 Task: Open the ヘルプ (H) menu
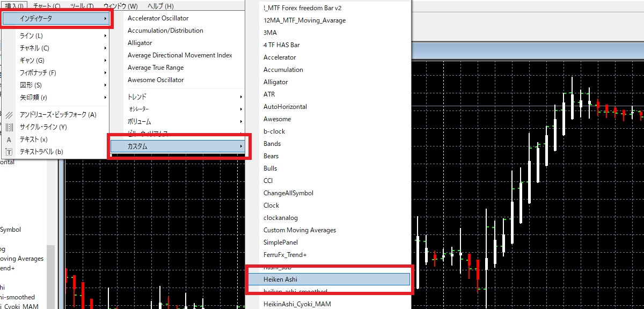point(160,6)
